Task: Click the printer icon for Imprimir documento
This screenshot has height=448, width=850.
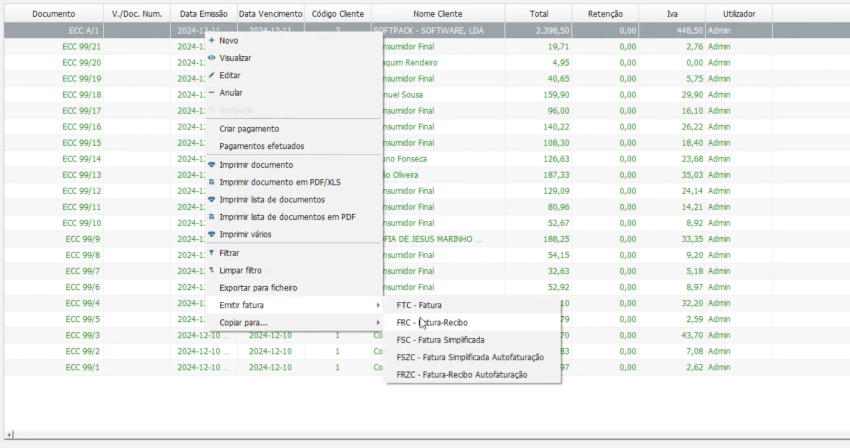Action: tap(211, 164)
